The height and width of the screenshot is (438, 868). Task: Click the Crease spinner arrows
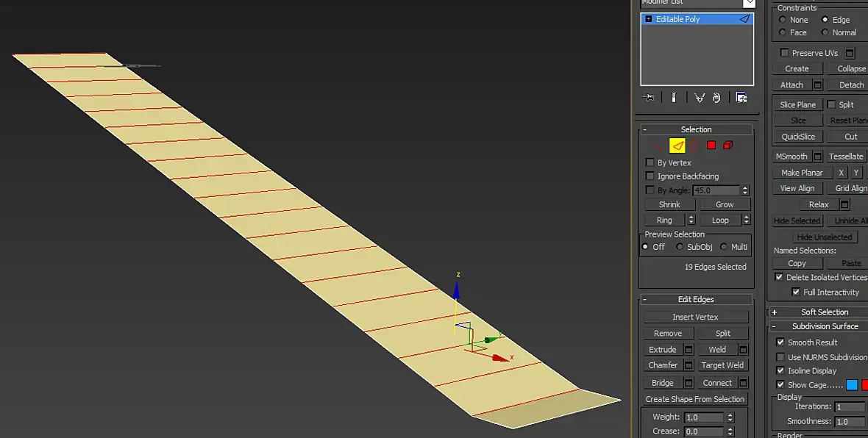tap(730, 431)
